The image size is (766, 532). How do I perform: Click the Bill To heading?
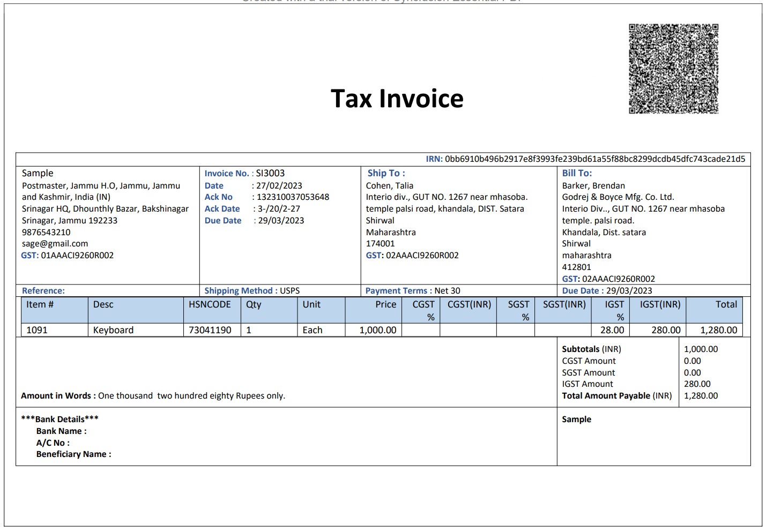pos(577,174)
